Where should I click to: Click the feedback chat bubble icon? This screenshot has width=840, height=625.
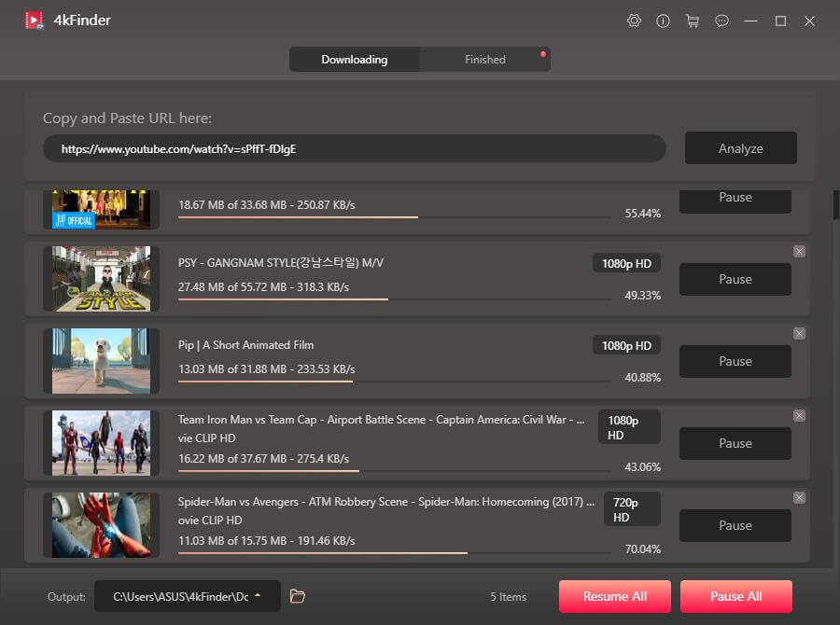pos(721,21)
